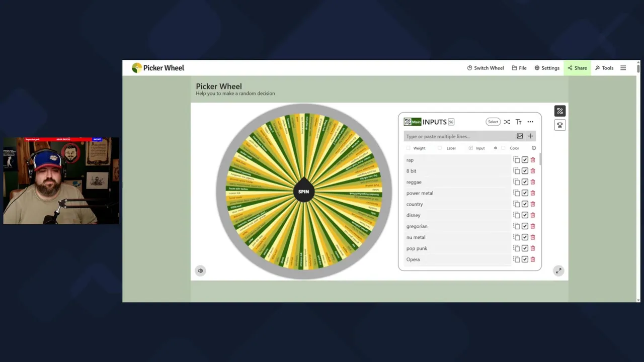Uncheck the power metal input
This screenshot has width=644, height=362.
point(525,193)
